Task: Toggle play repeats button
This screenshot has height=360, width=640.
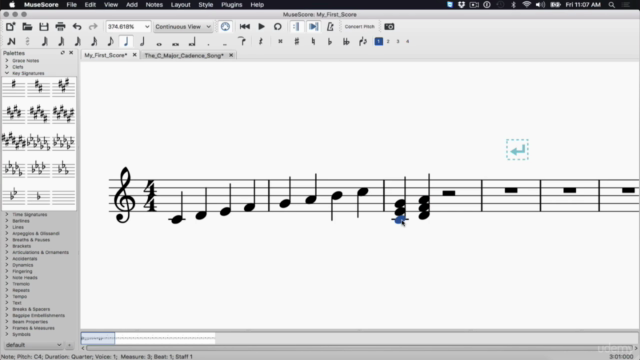Action: pyautogui.click(x=296, y=27)
